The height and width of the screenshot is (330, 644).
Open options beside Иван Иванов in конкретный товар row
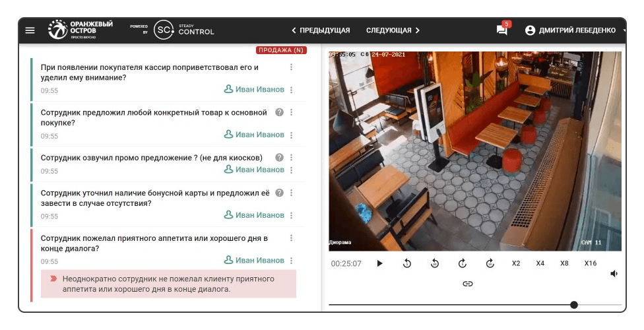pyautogui.click(x=291, y=135)
